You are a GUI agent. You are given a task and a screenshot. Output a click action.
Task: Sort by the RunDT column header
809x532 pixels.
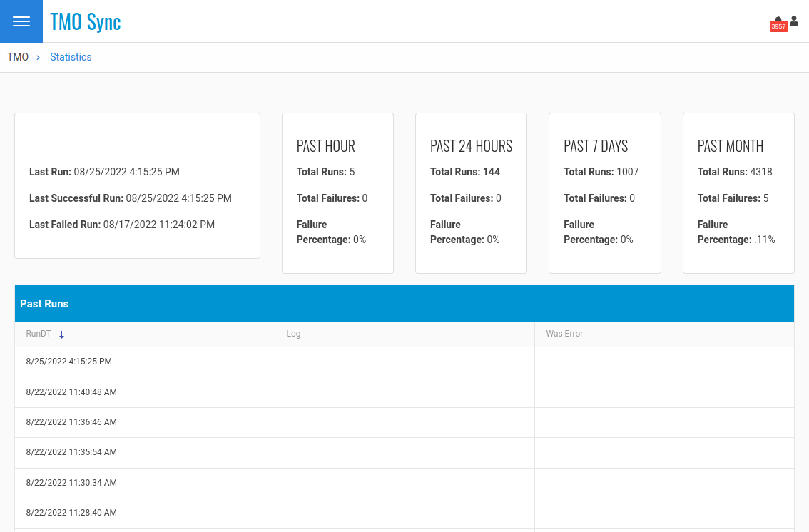[x=39, y=334]
